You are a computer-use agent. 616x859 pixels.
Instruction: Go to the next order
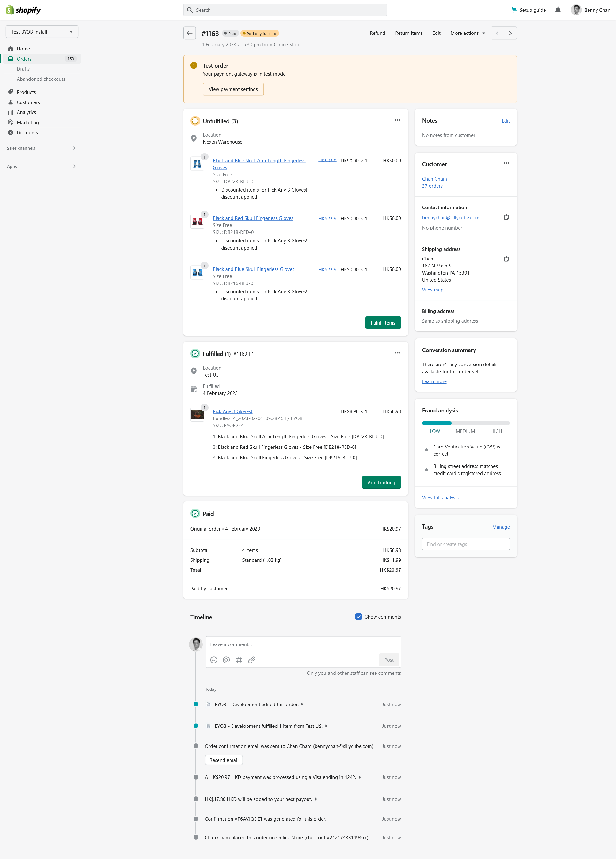pos(510,33)
